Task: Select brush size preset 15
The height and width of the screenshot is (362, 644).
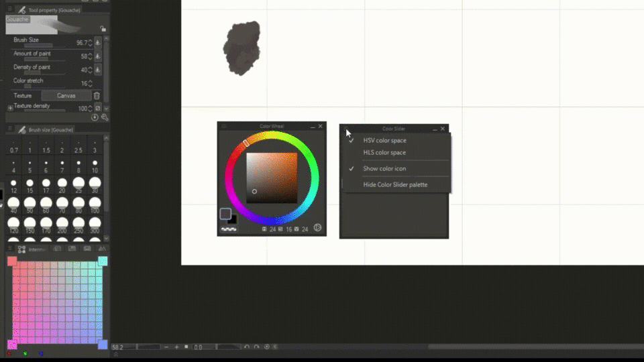Action: (30, 186)
